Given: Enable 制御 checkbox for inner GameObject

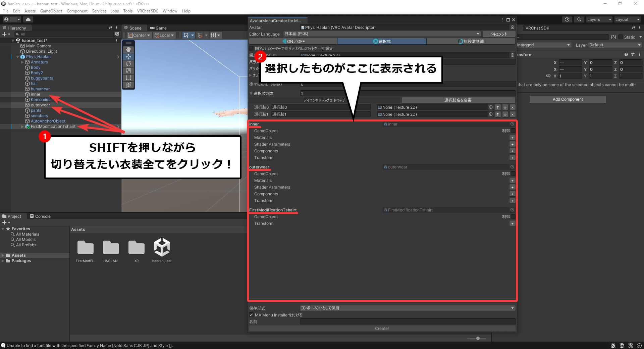Looking at the screenshot, I should pos(513,131).
